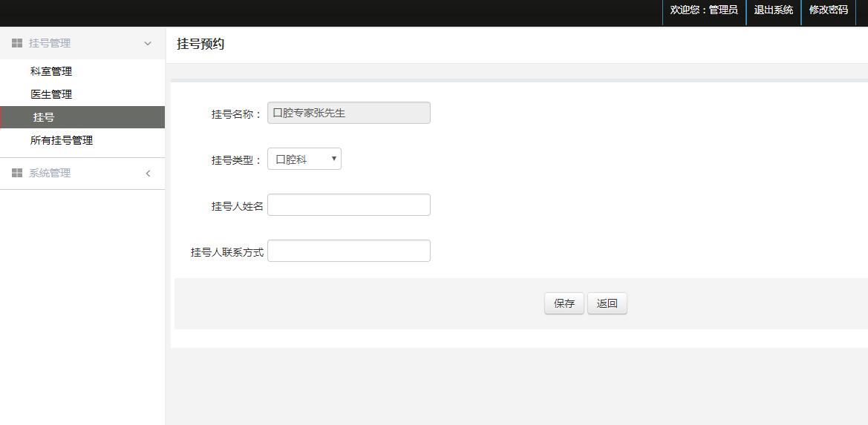868x425 pixels.
Task: Click 退出系统 in the top bar
Action: (x=774, y=10)
